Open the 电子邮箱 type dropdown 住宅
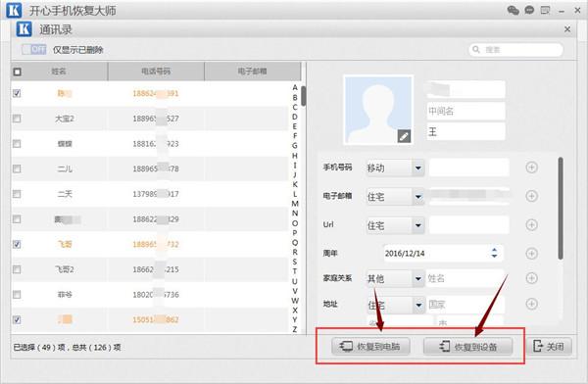This screenshot has width=588, height=384. point(395,197)
